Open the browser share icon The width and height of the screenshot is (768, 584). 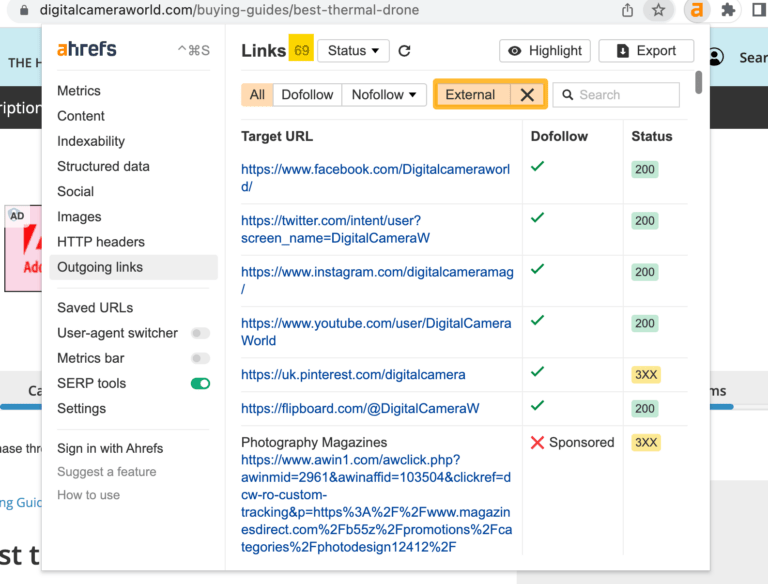coord(627,10)
